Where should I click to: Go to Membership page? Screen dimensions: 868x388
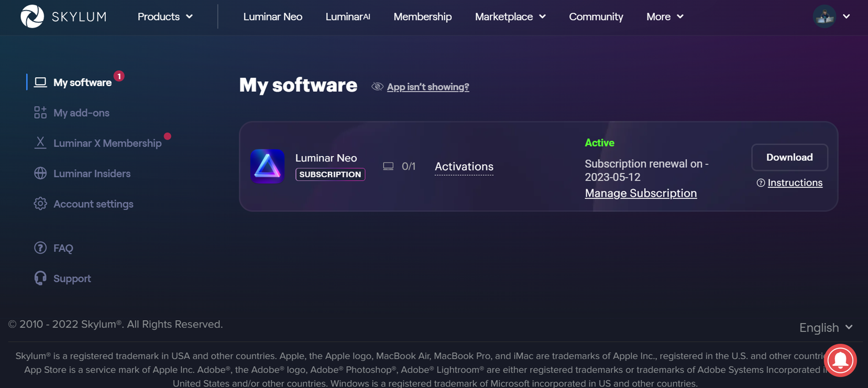pyautogui.click(x=423, y=17)
